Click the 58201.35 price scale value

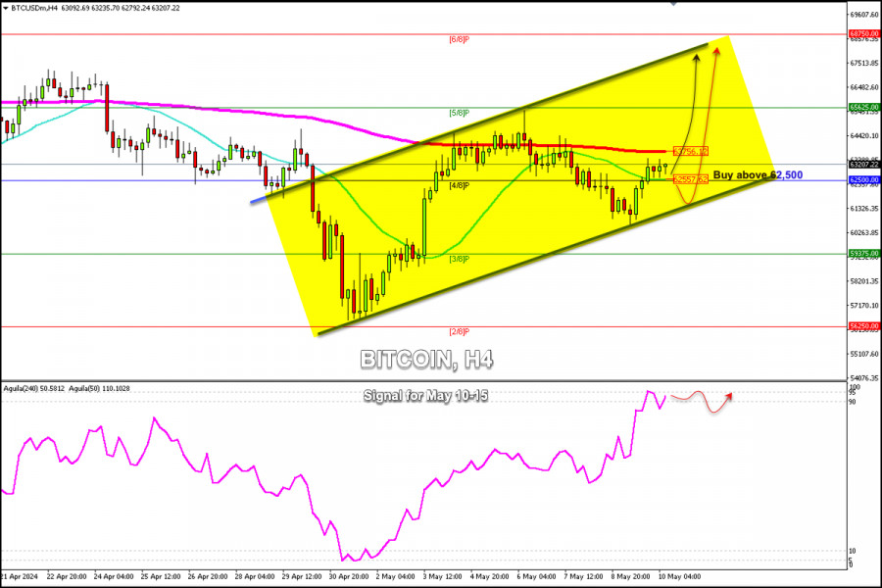point(864,281)
